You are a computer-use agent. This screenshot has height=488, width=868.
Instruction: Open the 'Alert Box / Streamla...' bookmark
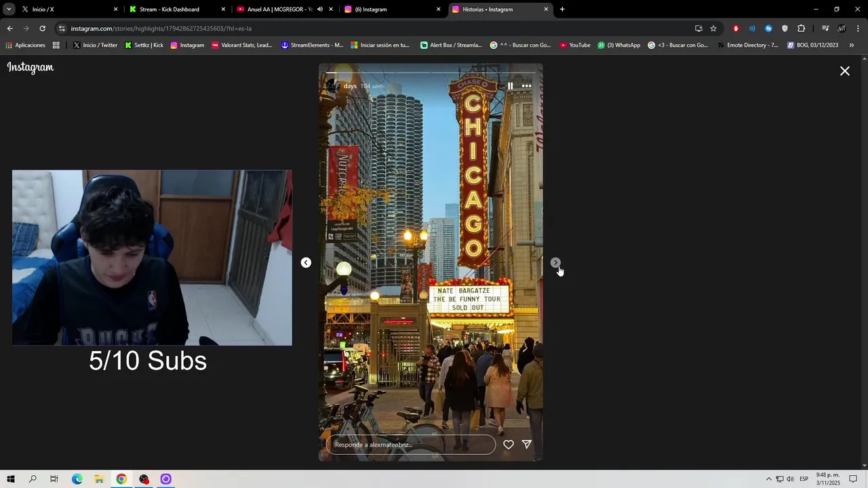pyautogui.click(x=451, y=45)
